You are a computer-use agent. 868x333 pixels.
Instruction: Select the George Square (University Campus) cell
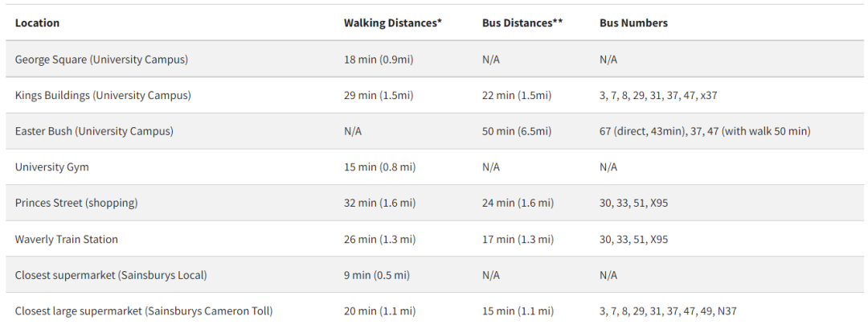(x=101, y=60)
